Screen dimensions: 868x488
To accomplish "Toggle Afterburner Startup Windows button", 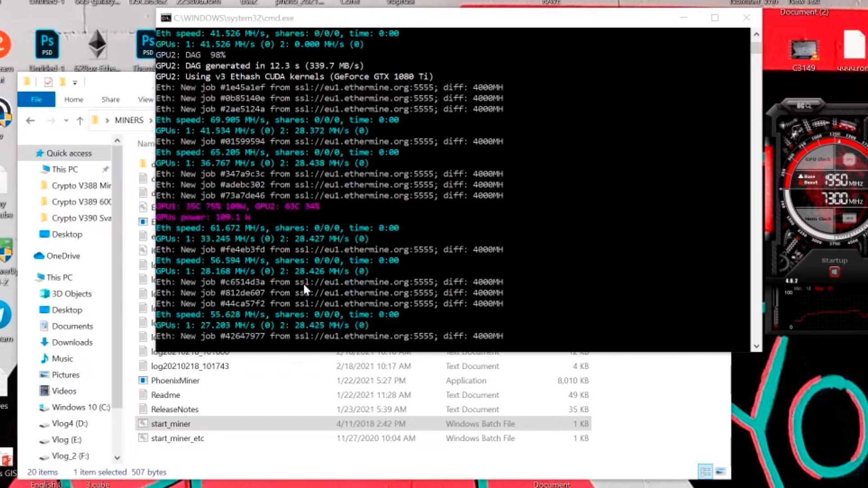I will [834, 272].
